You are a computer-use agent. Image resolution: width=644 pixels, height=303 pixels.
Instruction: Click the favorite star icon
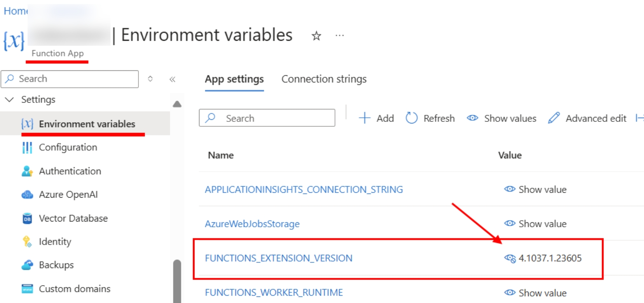pos(316,36)
